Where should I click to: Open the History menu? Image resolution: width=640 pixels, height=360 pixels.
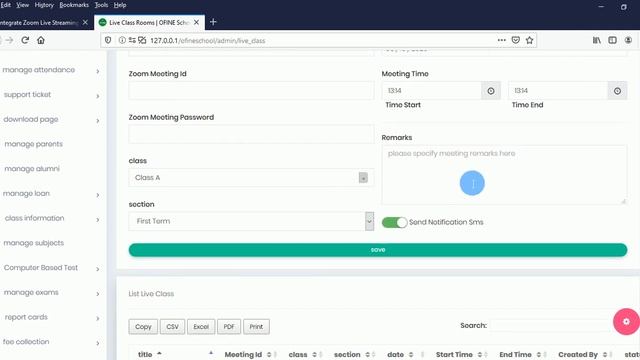44,5
